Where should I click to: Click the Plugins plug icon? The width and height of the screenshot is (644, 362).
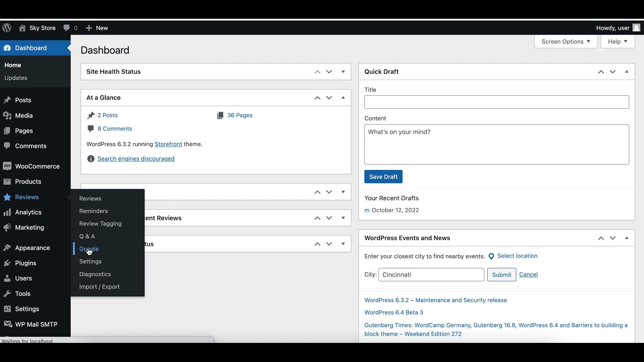[7, 263]
